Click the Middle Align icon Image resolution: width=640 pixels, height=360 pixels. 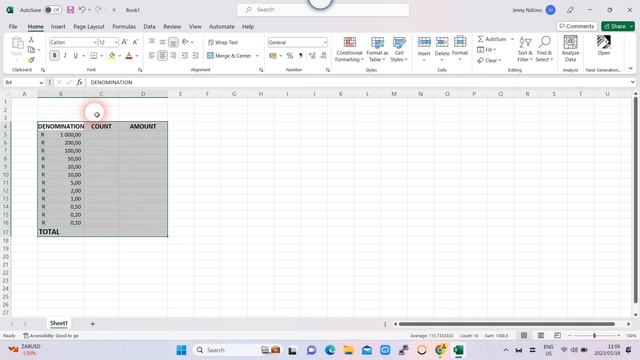tap(162, 42)
